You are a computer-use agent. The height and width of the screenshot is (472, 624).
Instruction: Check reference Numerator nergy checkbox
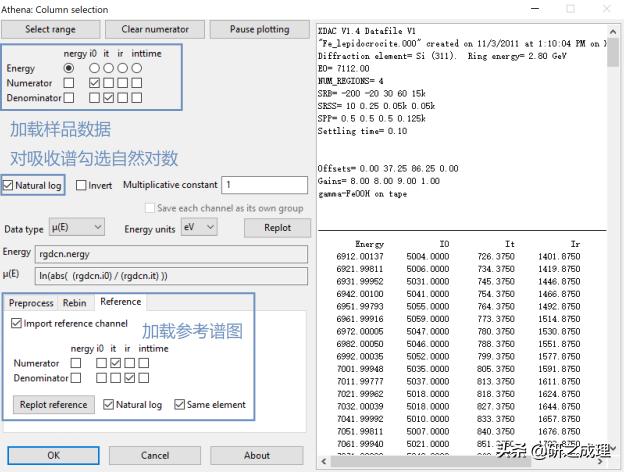pos(76,363)
